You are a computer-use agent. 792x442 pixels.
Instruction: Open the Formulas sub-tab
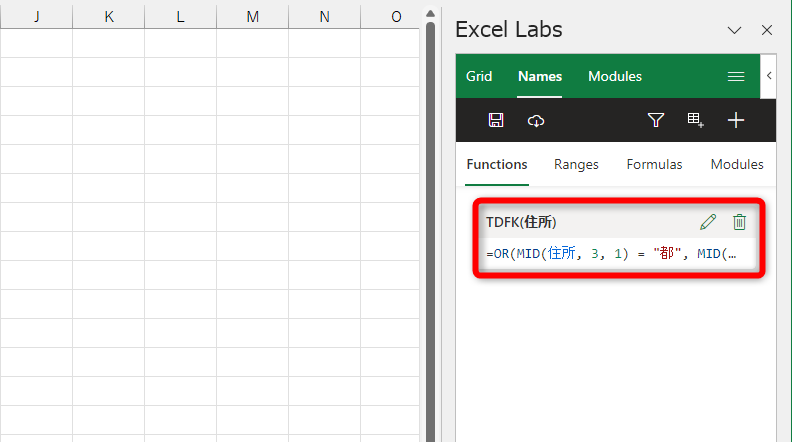(x=654, y=164)
